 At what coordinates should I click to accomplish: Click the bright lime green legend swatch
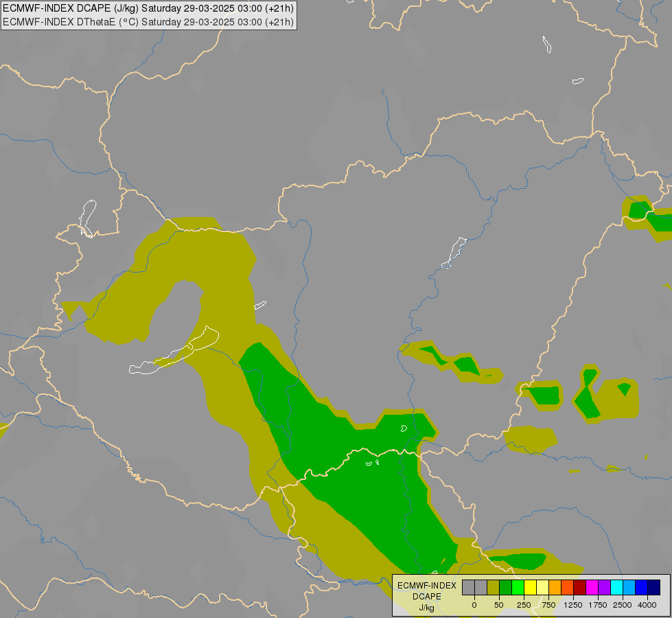pos(518,587)
